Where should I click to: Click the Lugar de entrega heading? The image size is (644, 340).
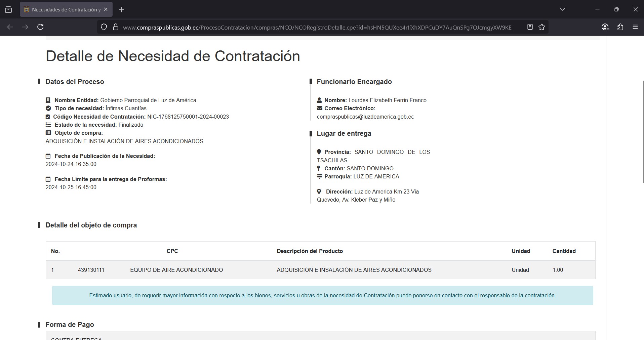344,133
